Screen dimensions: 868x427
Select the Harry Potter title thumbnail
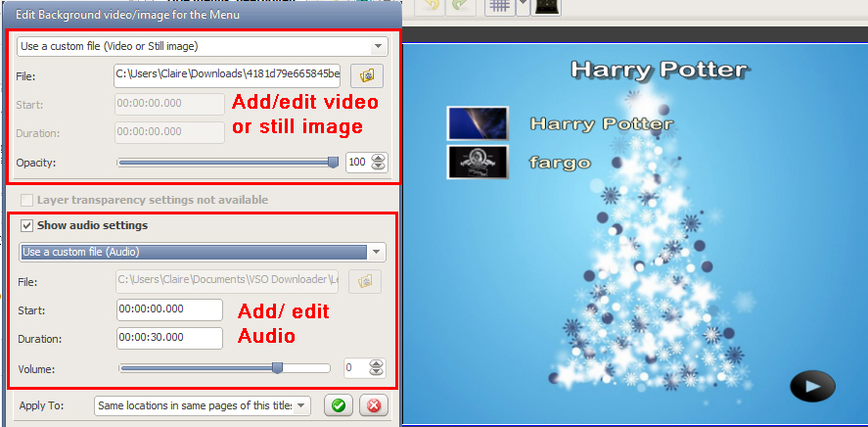[x=478, y=123]
